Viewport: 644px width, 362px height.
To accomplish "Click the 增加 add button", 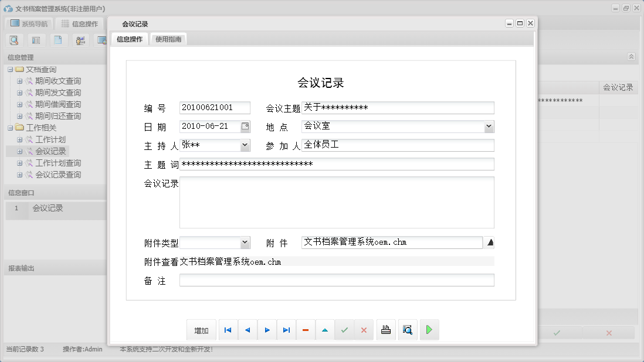I will (201, 330).
